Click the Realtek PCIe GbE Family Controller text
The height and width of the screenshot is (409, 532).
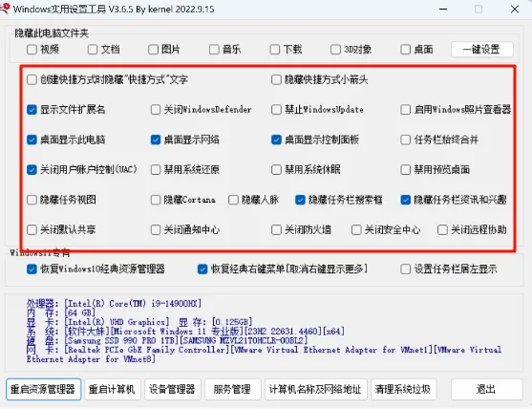(147, 350)
